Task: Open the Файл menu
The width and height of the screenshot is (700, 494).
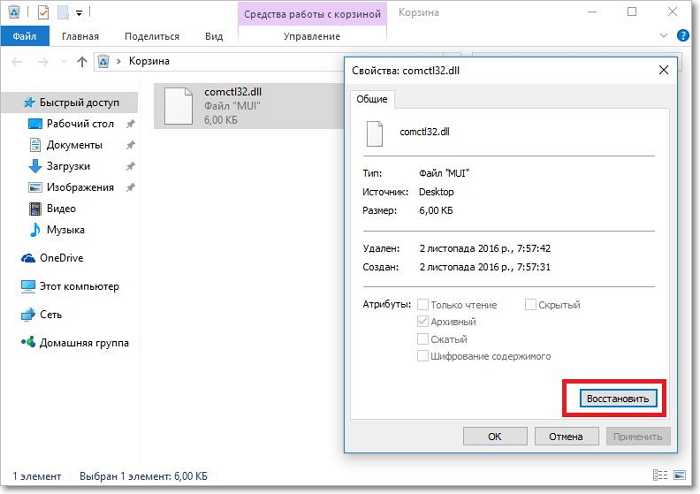Action: point(25,36)
